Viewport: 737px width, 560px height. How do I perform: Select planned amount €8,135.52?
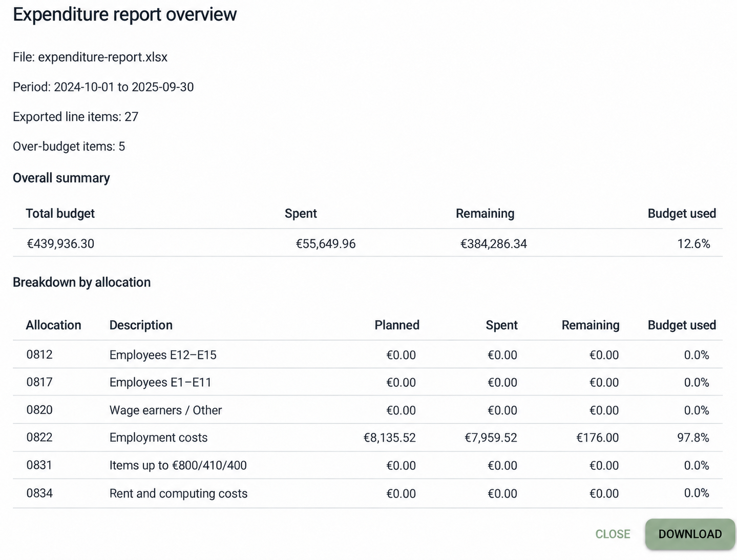click(390, 438)
